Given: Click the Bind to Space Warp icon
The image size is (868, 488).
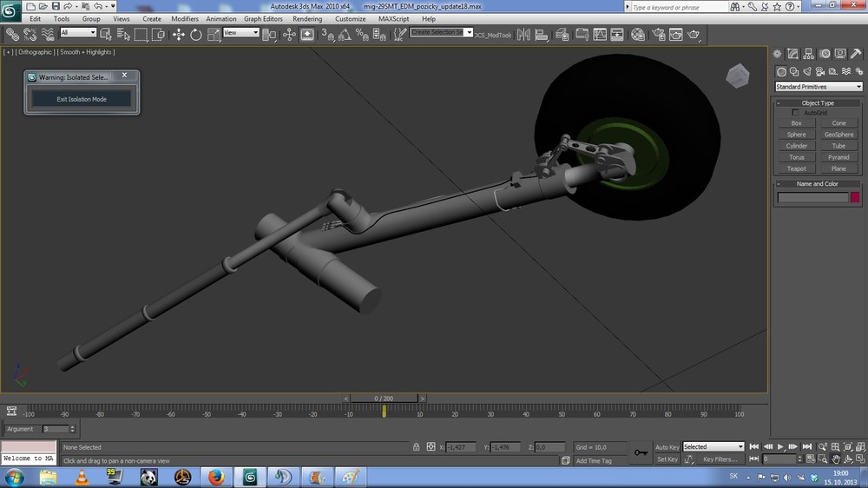Looking at the screenshot, I should coord(48,35).
